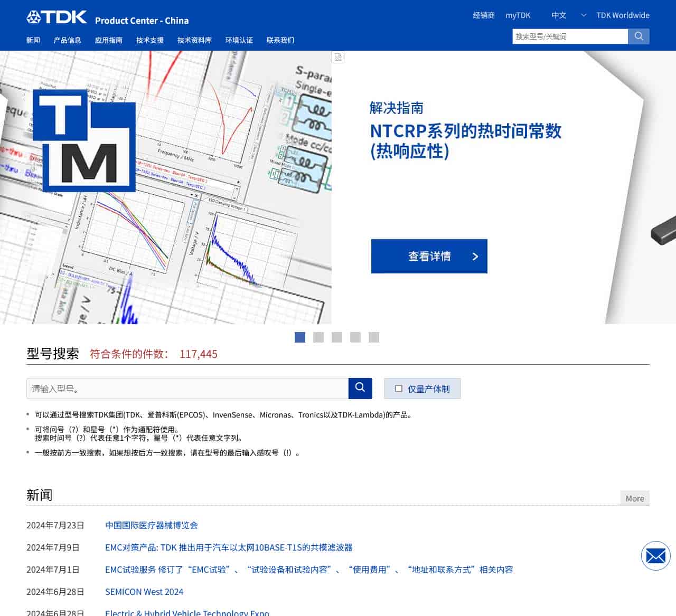Open the 中文 language dropdown
Viewport: 676px width, 616px height.
point(568,15)
